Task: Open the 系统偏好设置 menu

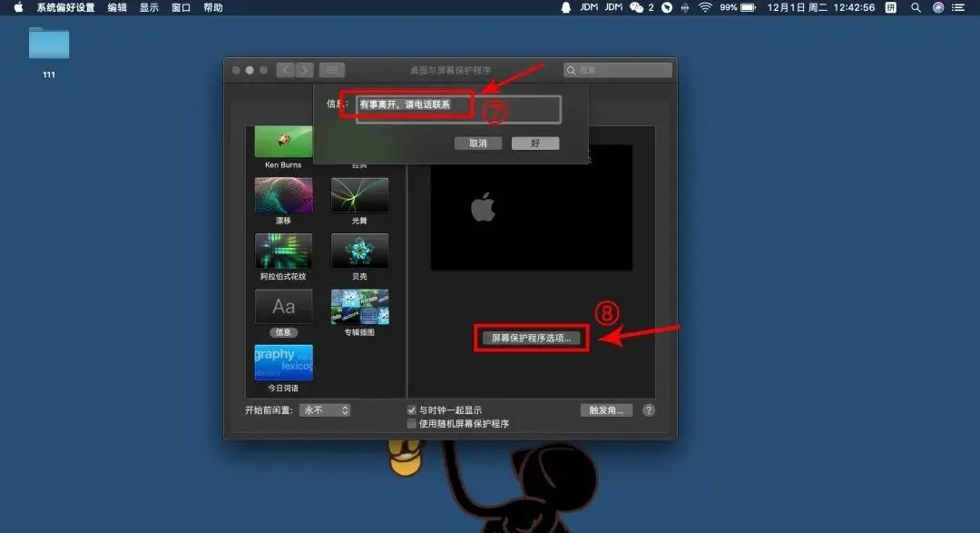Action: [x=65, y=7]
